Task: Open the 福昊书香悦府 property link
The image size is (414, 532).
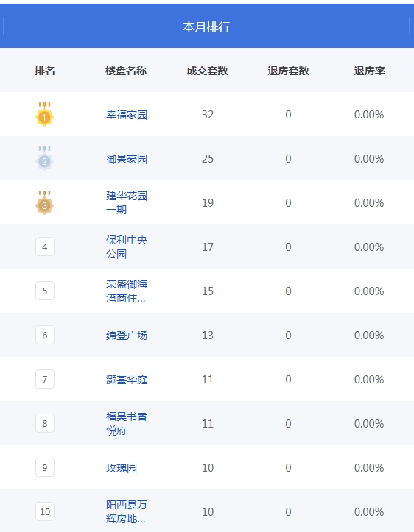Action: tap(127, 423)
